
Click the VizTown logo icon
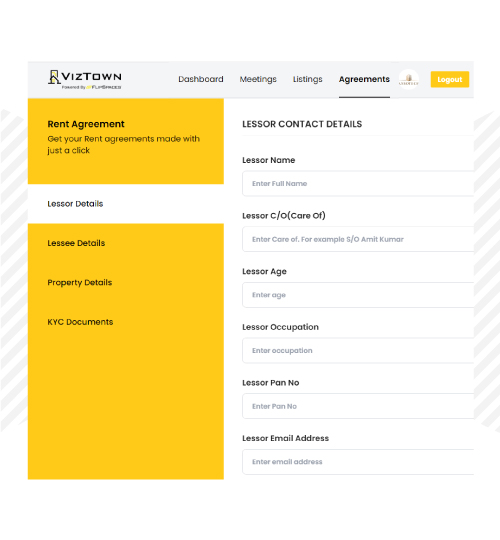(54, 77)
